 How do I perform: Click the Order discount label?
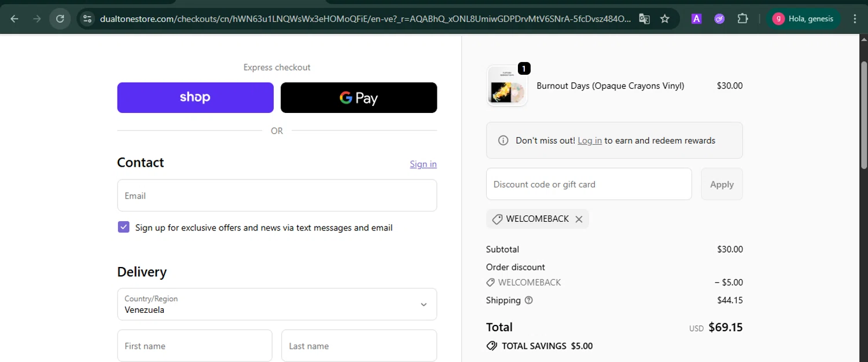tap(516, 267)
